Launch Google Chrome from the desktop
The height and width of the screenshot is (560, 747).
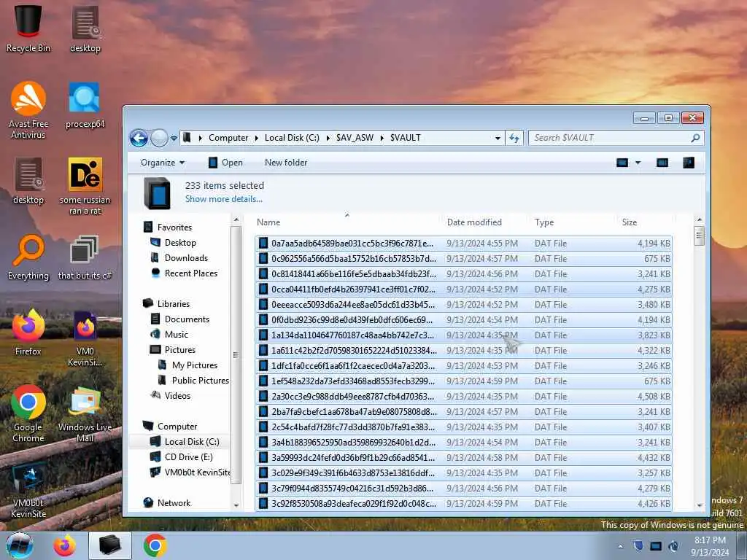pyautogui.click(x=28, y=413)
